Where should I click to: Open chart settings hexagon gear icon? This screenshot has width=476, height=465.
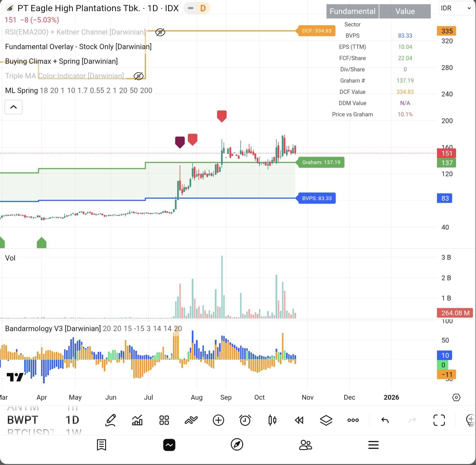click(456, 397)
